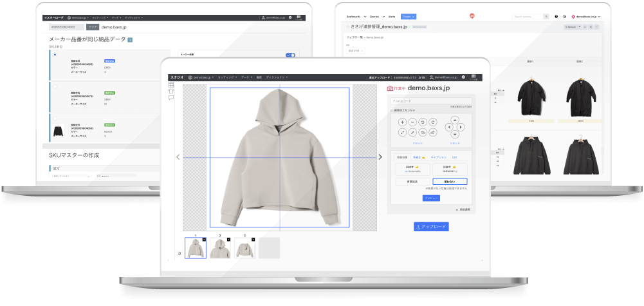Select the second hoodie thumbnail
Screen dimensions: 644x306
pos(219,248)
